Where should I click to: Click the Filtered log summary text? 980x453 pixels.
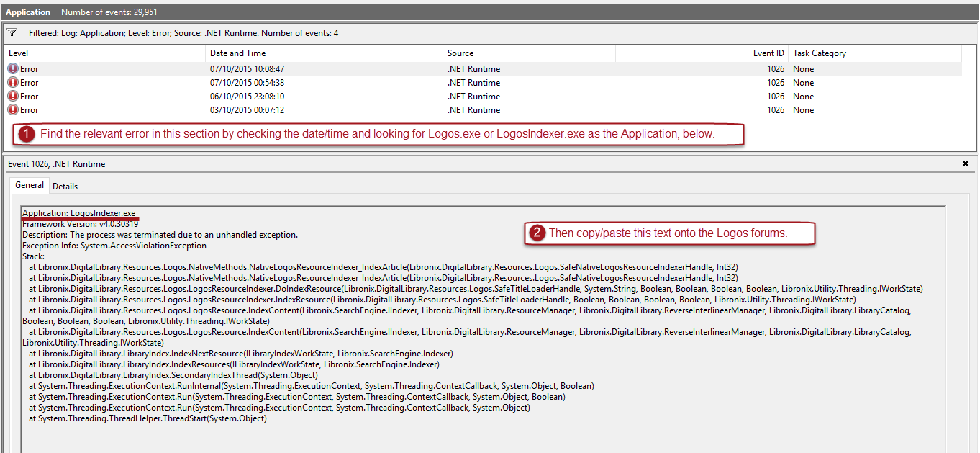point(183,33)
